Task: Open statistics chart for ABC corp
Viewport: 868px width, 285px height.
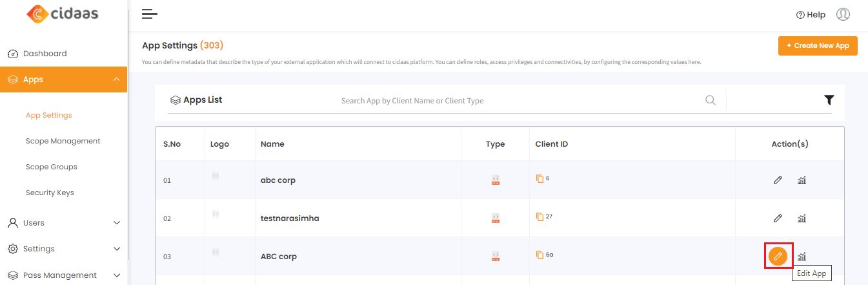Action: [x=802, y=257]
